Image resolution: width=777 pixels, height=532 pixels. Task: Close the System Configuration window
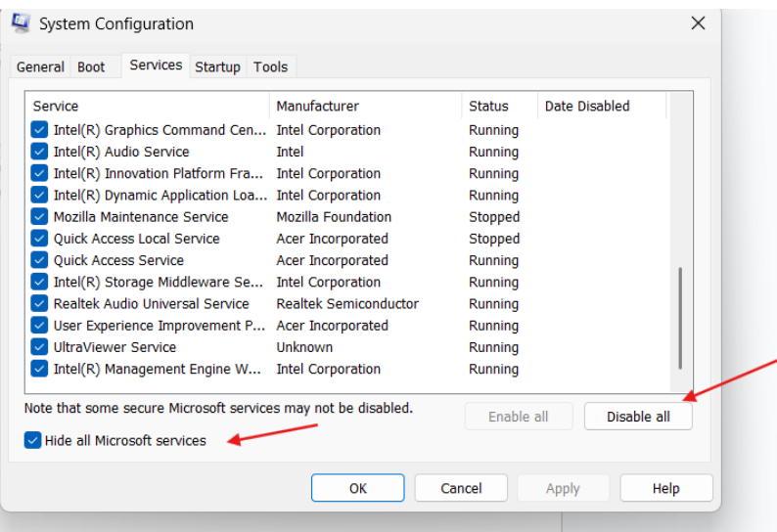[x=698, y=23]
